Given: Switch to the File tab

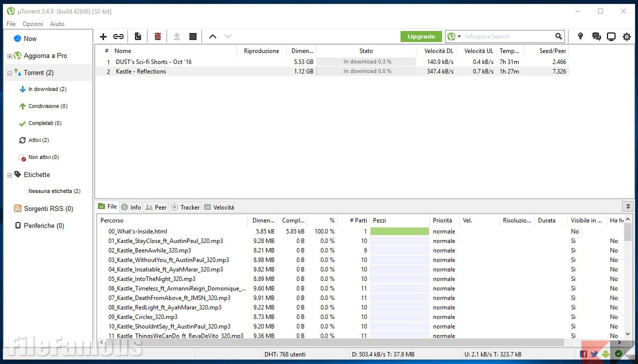Looking at the screenshot, I should click(x=107, y=206).
